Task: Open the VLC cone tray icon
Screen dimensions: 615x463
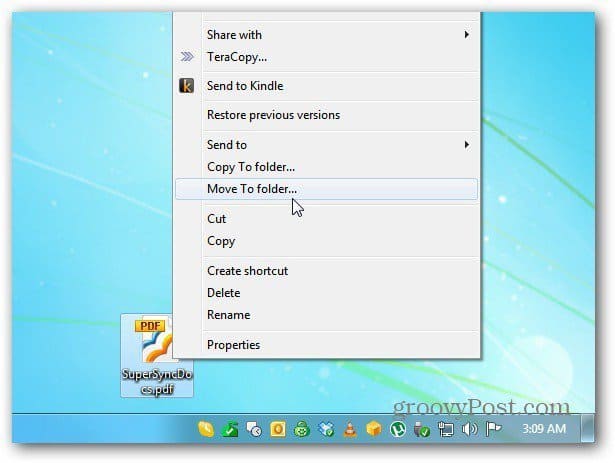Action: [x=350, y=429]
